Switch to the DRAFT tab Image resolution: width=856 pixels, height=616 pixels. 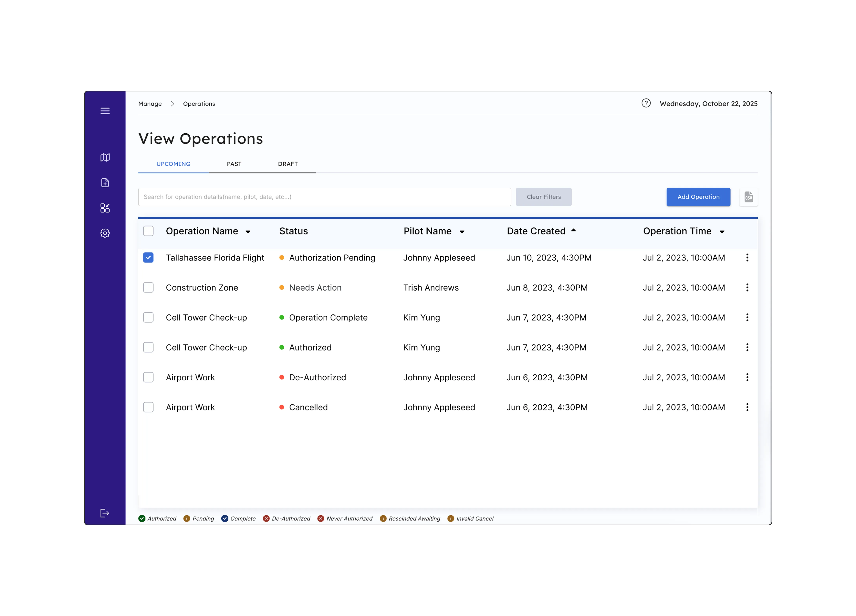pos(288,164)
